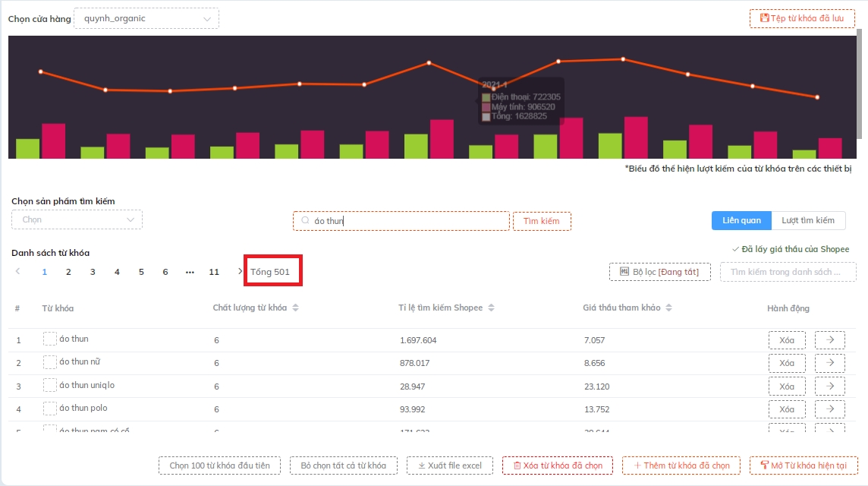Sort by Chất lượng từ khóa column
Screen dimensions: 868x486
[296, 308]
